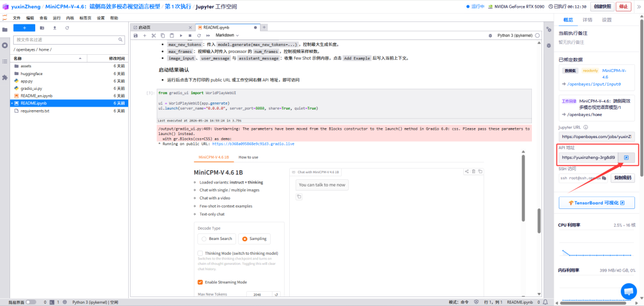Open the 内核 menu
The width and height of the screenshot is (644, 306).
click(70, 18)
